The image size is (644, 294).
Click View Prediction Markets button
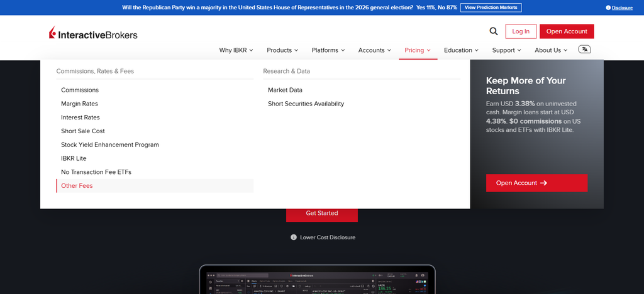coord(491,8)
